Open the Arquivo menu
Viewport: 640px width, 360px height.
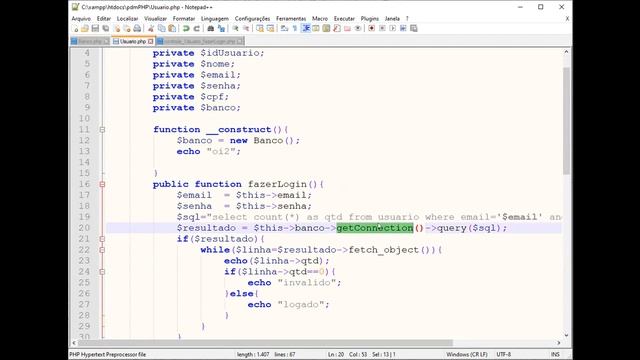[81, 19]
